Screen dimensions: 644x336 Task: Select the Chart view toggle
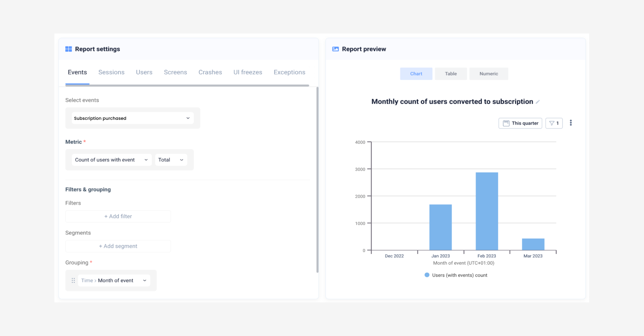(x=416, y=73)
